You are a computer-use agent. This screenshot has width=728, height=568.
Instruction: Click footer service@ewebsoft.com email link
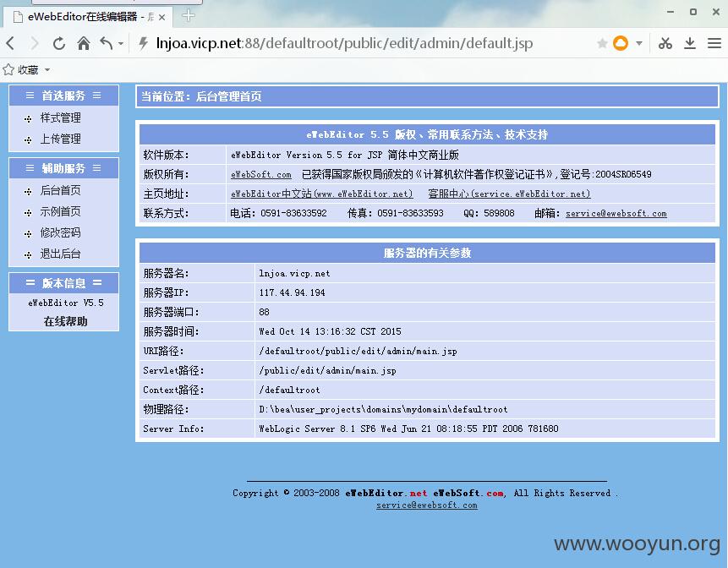[x=427, y=505]
